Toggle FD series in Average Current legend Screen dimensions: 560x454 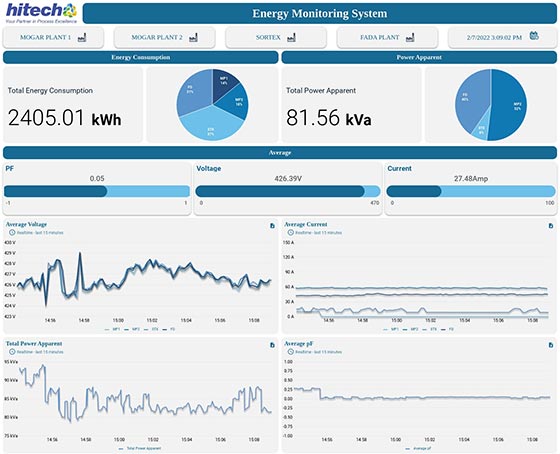[x=447, y=329]
